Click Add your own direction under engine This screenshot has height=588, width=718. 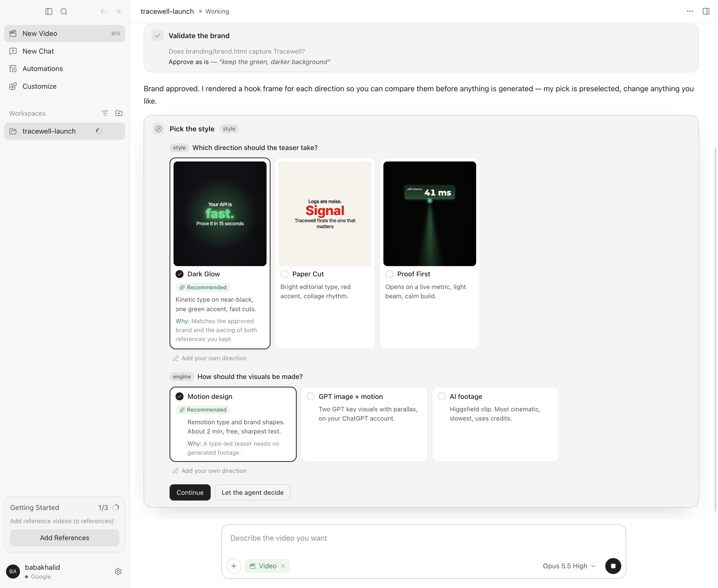pos(210,471)
